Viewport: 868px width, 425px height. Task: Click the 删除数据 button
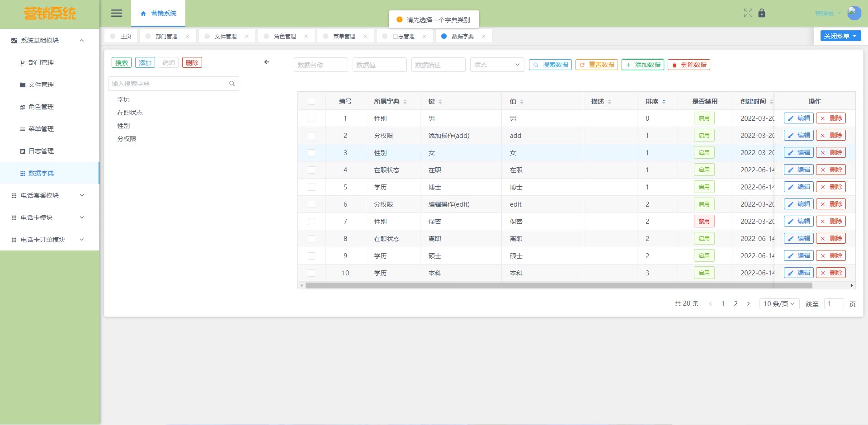[689, 65]
